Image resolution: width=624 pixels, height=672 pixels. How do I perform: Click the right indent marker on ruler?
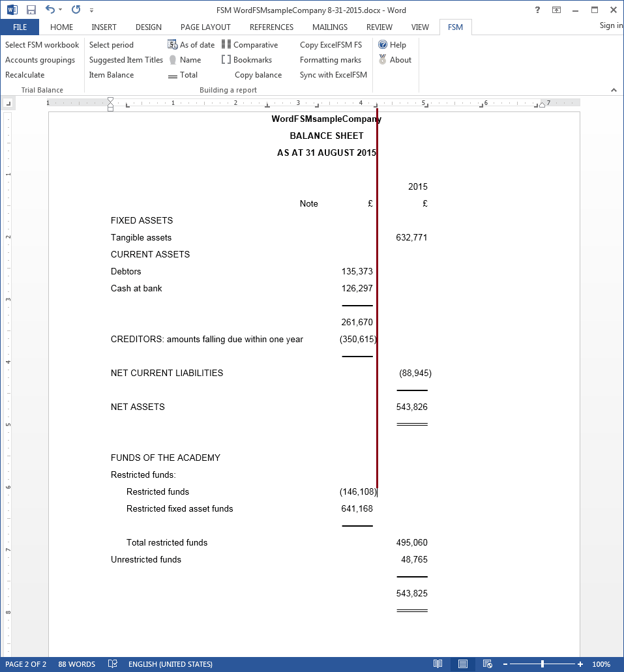(542, 104)
